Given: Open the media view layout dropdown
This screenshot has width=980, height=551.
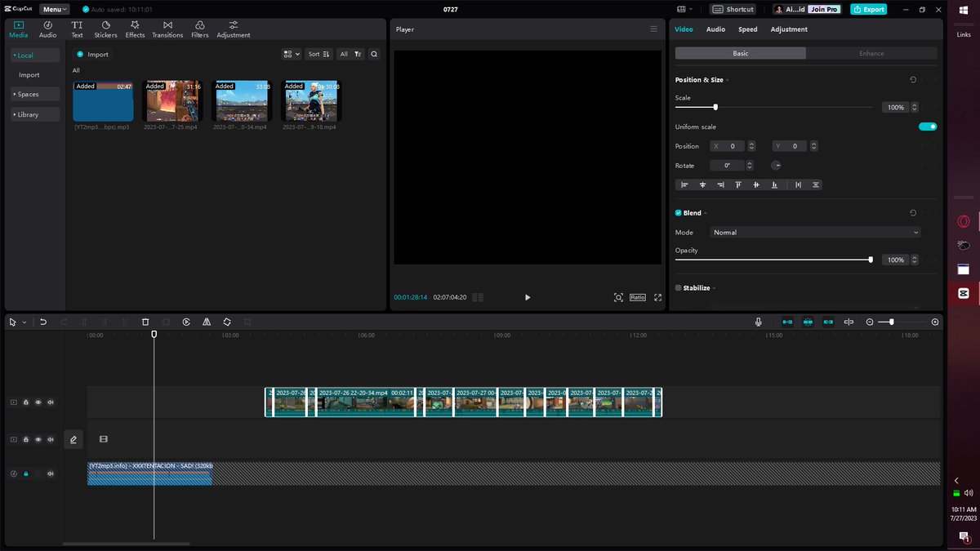Looking at the screenshot, I should coord(291,54).
